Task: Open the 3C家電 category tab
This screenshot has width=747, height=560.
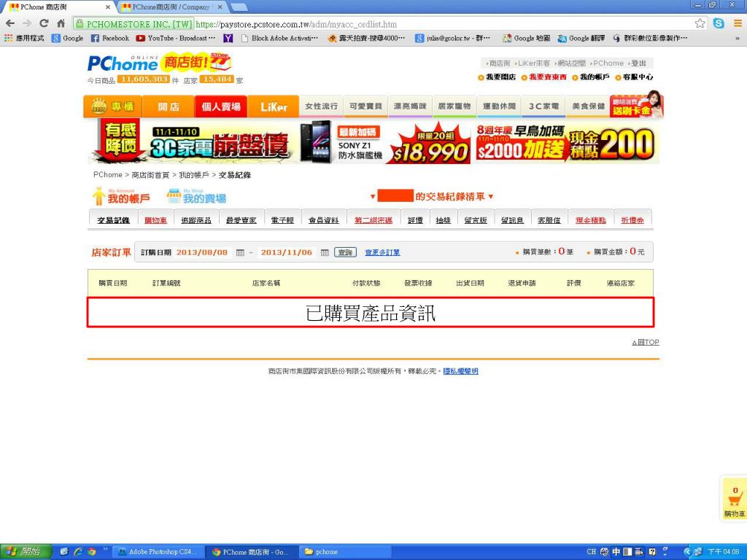Action: 543,106
